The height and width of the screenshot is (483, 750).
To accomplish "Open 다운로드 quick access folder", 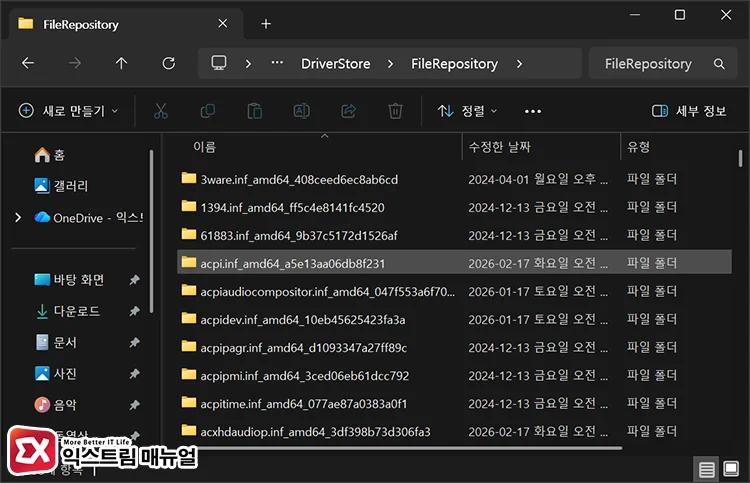I will [x=67, y=311].
